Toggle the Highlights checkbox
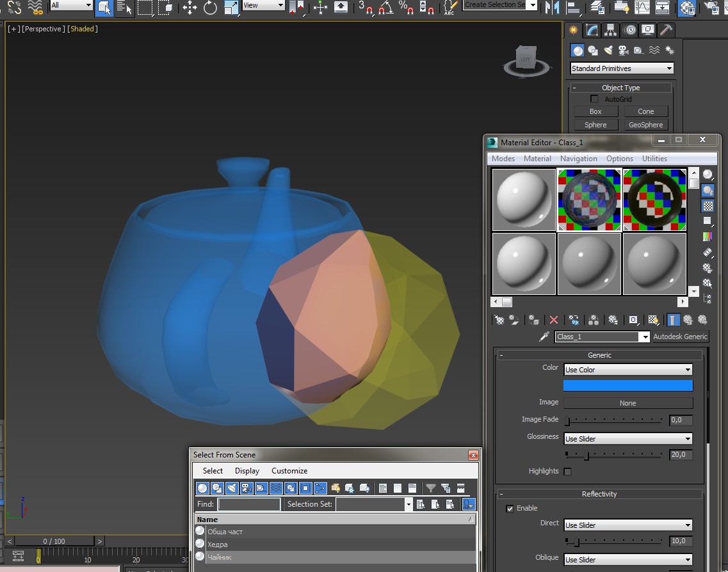This screenshot has height=572, width=728. pos(567,472)
